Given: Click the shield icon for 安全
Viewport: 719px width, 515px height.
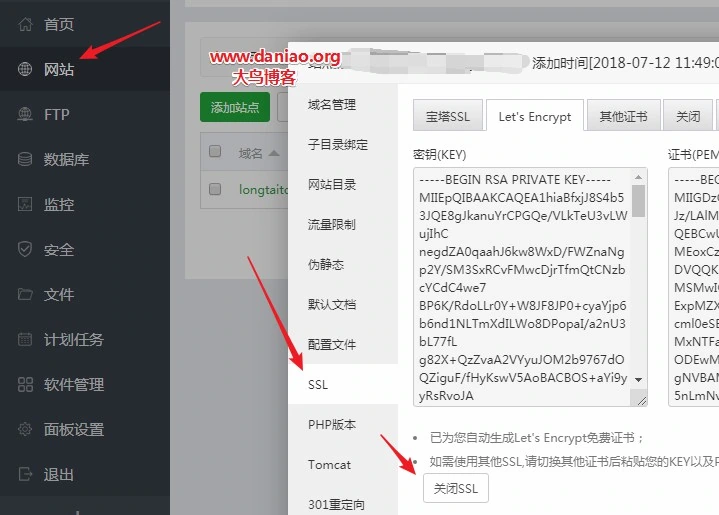Looking at the screenshot, I should [x=25, y=249].
